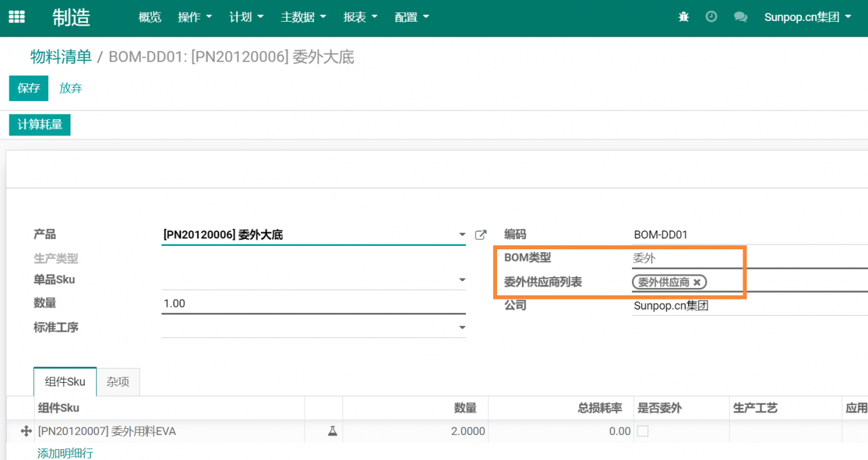Open the activities clock icon

711,17
